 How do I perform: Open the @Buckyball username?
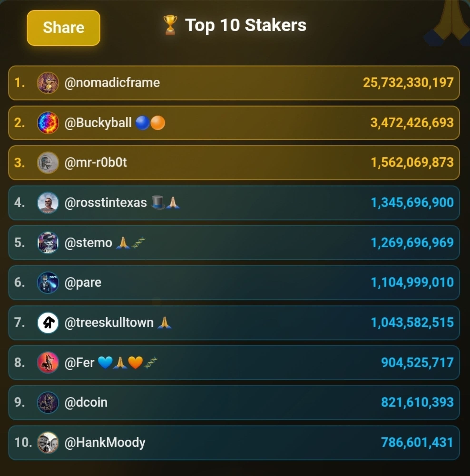pyautogui.click(x=98, y=123)
